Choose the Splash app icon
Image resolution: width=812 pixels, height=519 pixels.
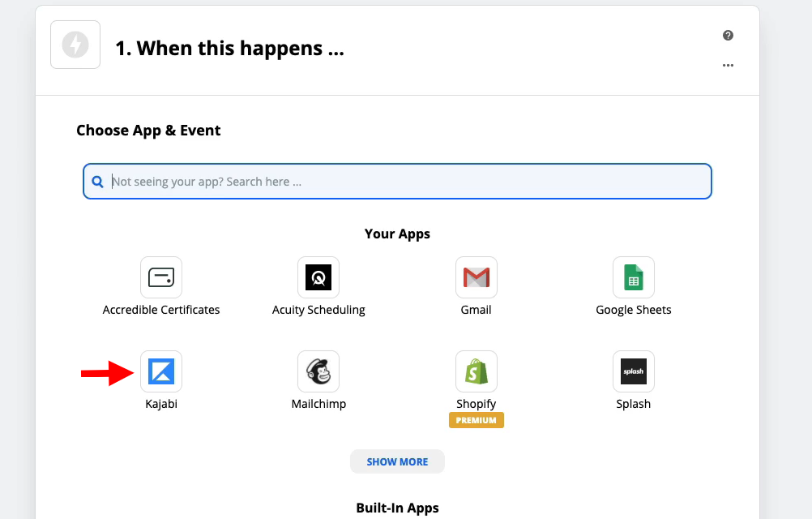[634, 371]
